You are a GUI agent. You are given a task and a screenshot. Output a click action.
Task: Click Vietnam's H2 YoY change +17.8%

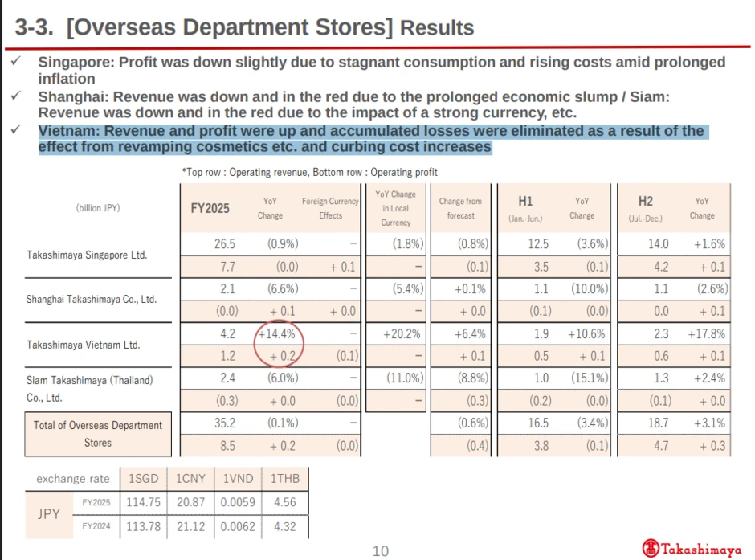point(706,333)
